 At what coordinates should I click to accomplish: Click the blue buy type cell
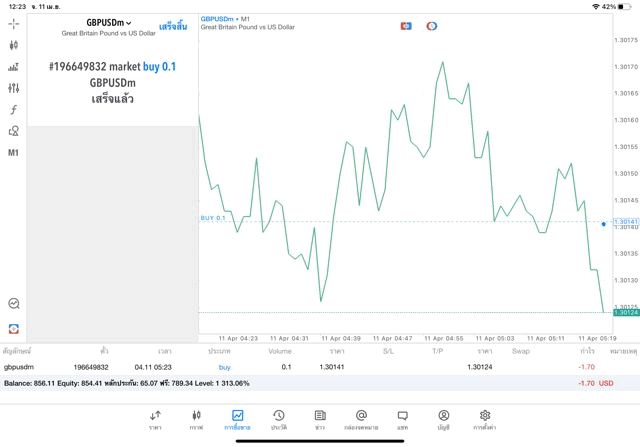pyautogui.click(x=224, y=367)
